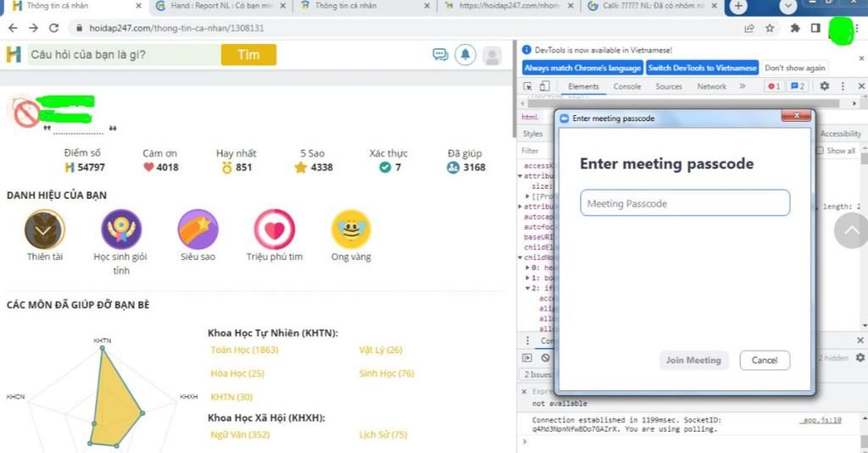Click the Siêu sao badge icon
The width and height of the screenshot is (868, 453).
198,229
